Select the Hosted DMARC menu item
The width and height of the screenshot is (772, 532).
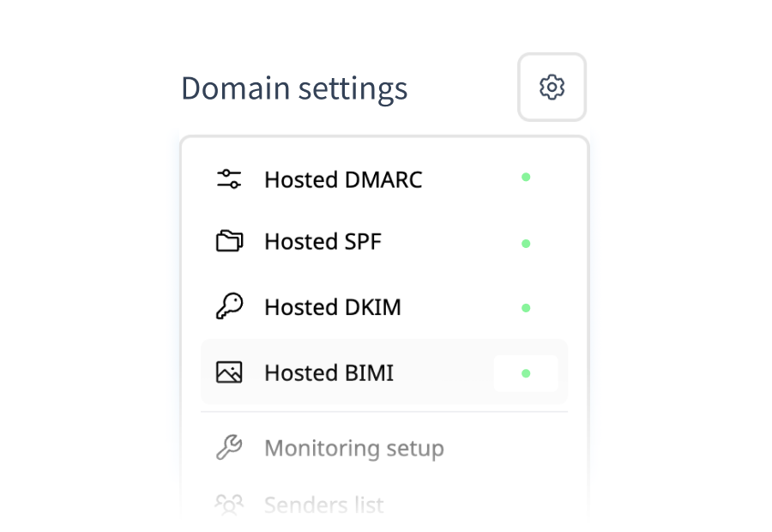[384, 179]
